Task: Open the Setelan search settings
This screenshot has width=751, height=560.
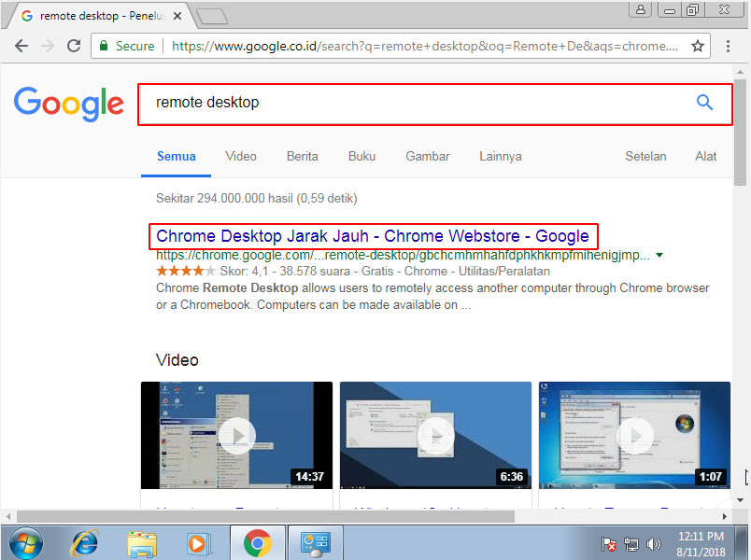Action: (645, 157)
